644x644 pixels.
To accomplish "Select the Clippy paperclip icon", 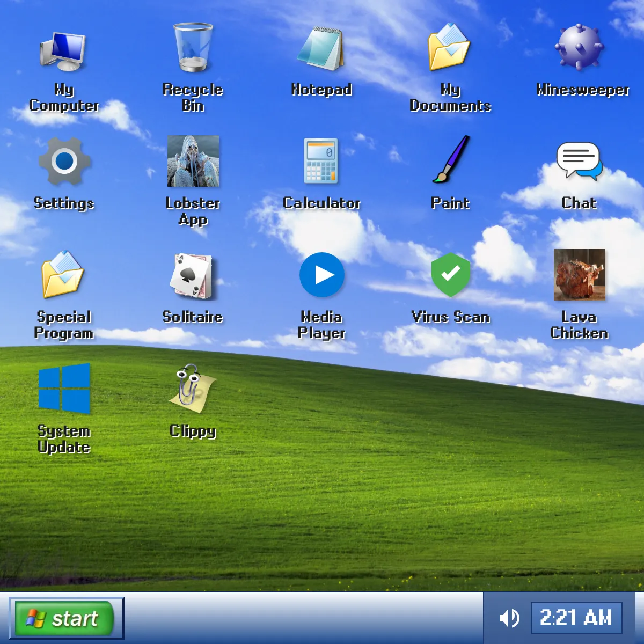I will (x=193, y=389).
